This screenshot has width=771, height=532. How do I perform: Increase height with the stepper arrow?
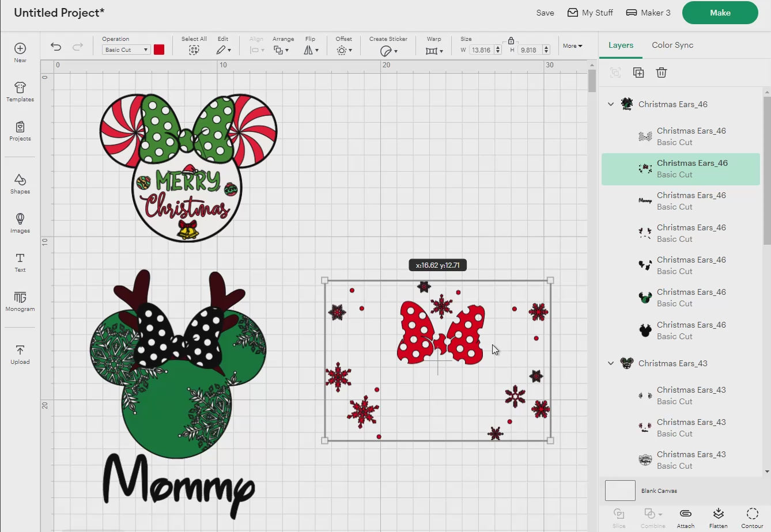click(546, 48)
